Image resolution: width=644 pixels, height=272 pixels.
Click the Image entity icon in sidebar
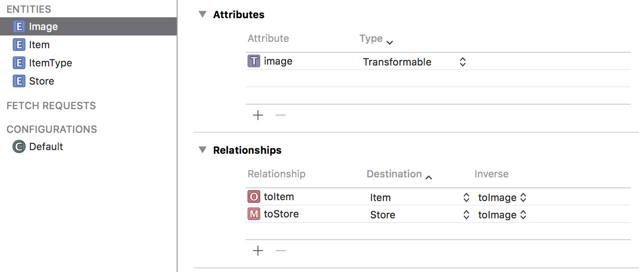click(19, 27)
